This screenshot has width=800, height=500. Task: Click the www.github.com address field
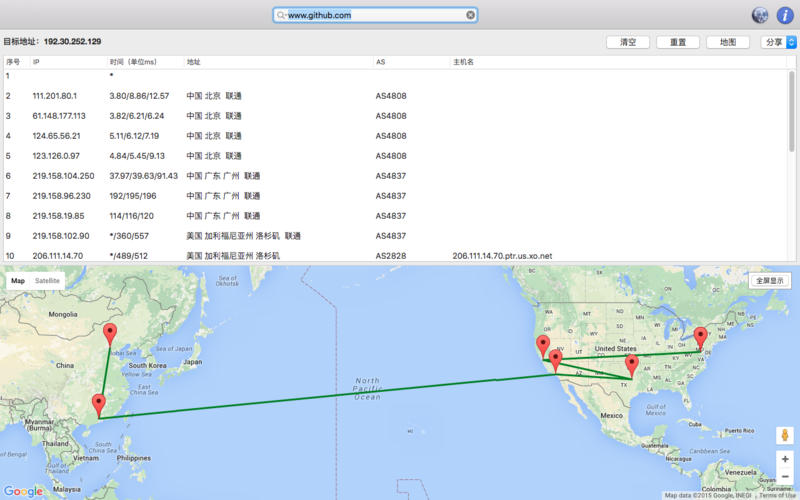375,15
